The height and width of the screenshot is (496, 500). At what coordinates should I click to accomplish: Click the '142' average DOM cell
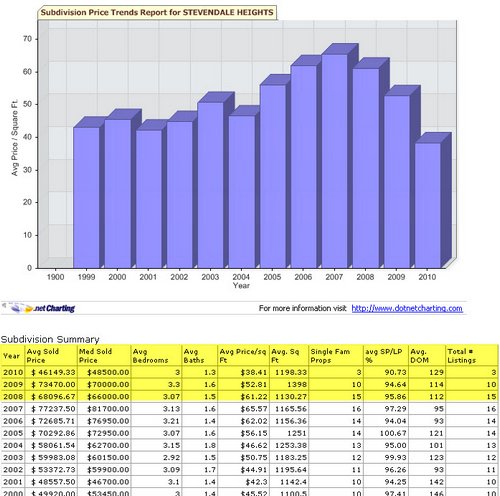(x=427, y=482)
